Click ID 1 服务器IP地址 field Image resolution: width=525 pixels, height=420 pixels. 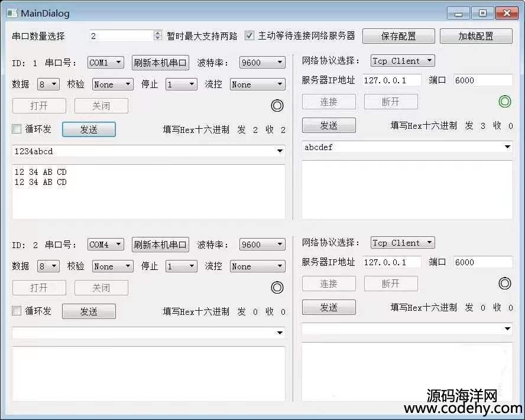(392, 80)
